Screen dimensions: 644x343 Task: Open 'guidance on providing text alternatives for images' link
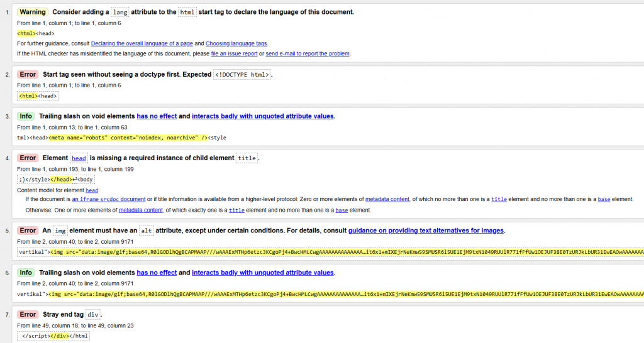click(x=426, y=231)
